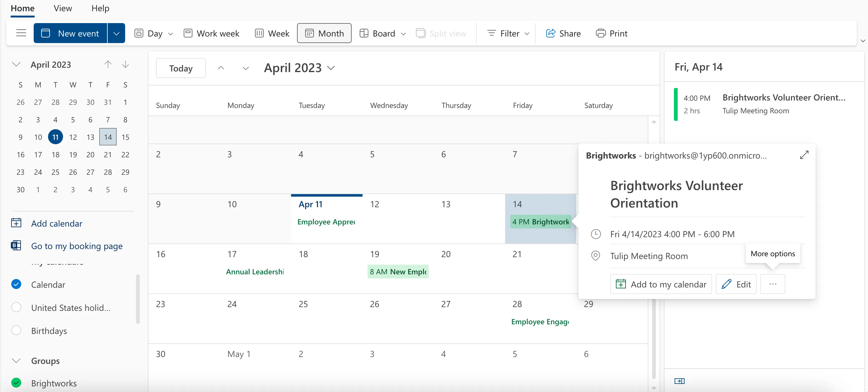
Task: Open the Annual Leadership event on the 17th
Action: [255, 272]
